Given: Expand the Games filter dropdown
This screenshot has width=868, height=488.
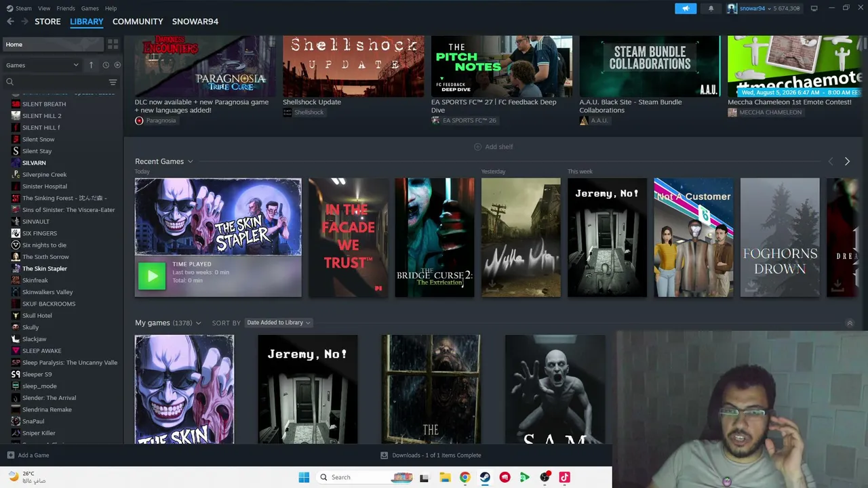Looking at the screenshot, I should click(42, 65).
